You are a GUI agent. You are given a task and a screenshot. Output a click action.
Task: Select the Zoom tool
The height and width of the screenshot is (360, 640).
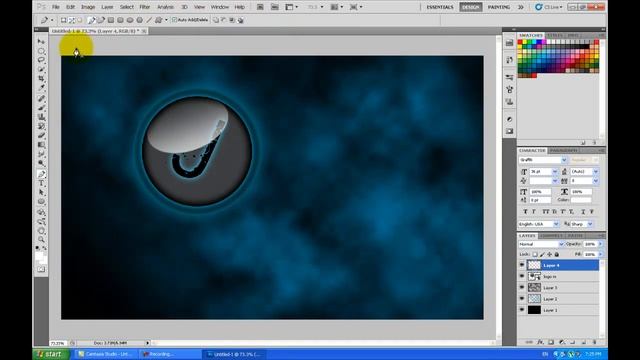point(41,240)
